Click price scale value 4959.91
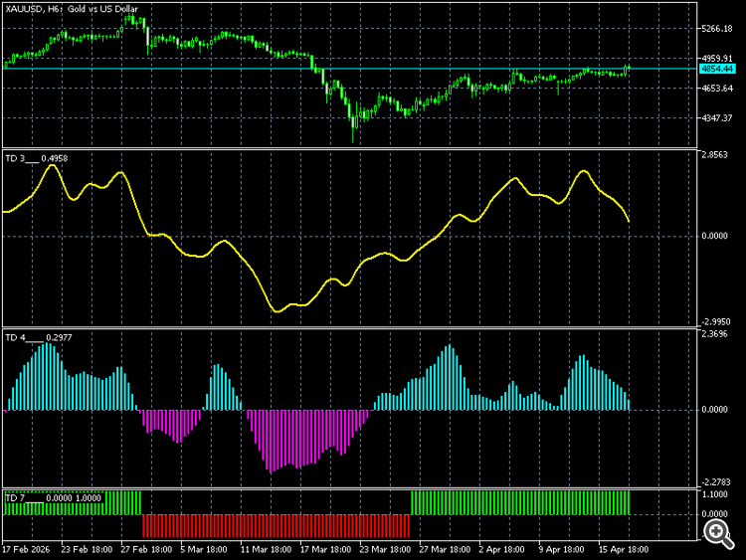746x560 pixels. [x=717, y=58]
